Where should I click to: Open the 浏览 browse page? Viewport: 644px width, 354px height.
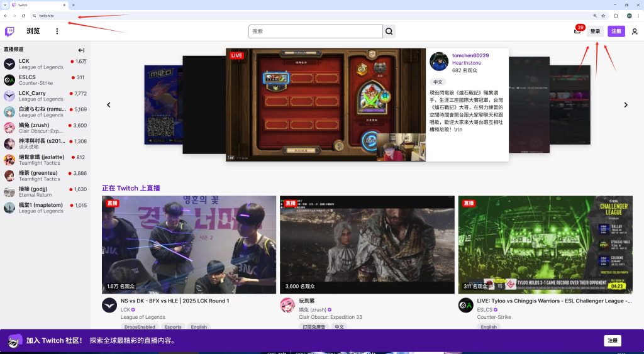[33, 31]
